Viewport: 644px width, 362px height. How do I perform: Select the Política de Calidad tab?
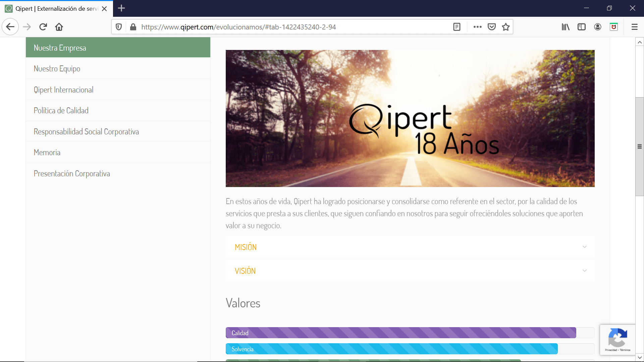(x=118, y=111)
